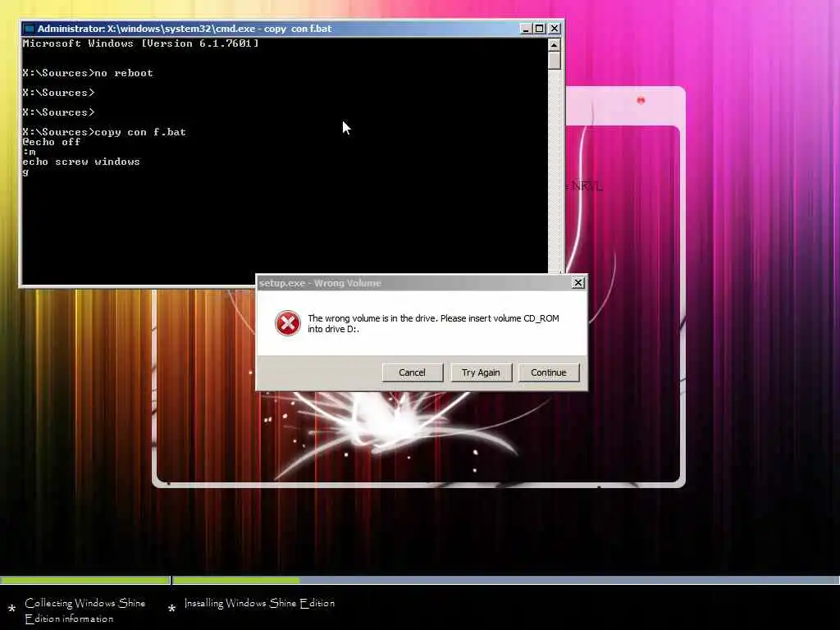Click the cmd.exe title bar text
840x630 pixels.
[185, 29]
